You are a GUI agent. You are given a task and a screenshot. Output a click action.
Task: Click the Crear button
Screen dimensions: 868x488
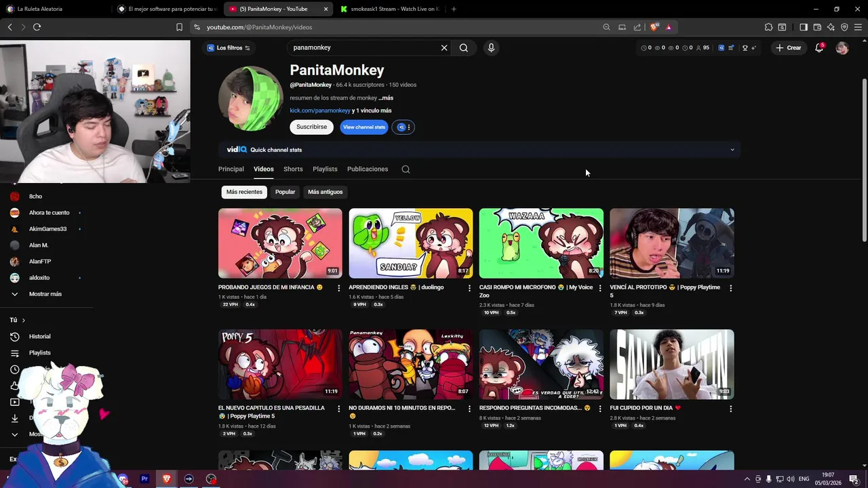pos(789,48)
